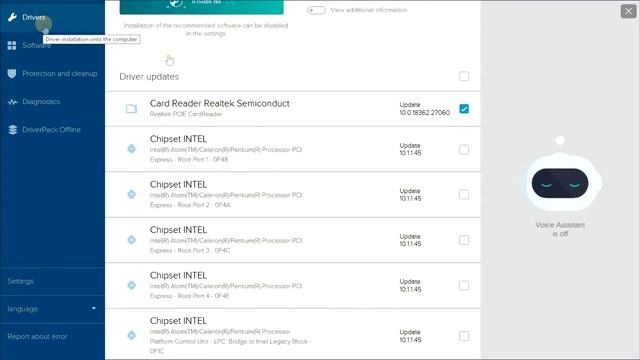Click the Diagnostics pulse icon
The width and height of the screenshot is (640, 360).
[x=12, y=102]
